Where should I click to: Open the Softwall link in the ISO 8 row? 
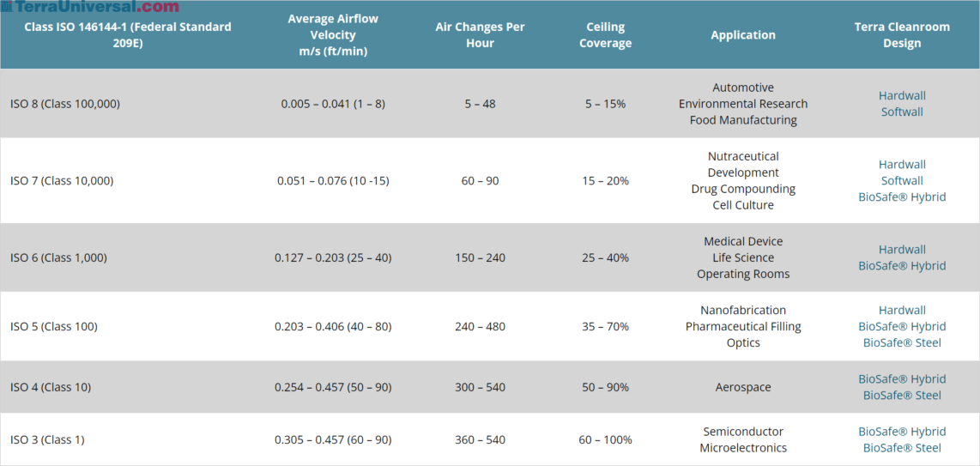click(902, 112)
